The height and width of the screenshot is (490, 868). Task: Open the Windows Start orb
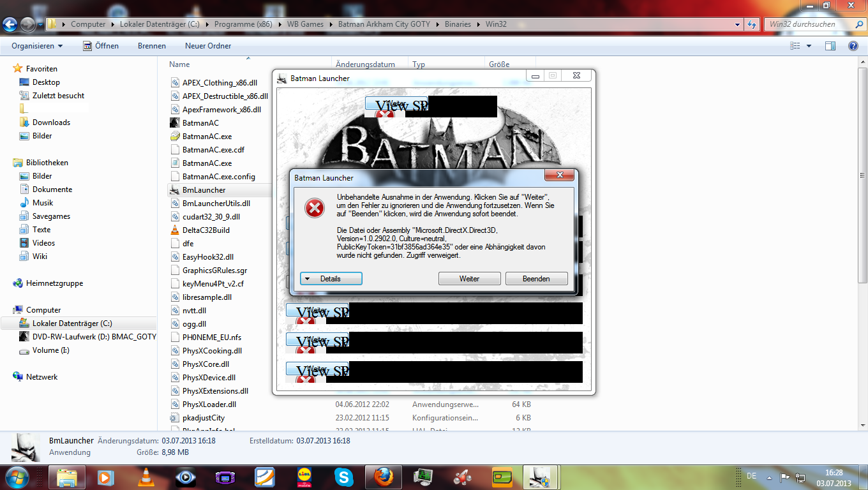coord(17,476)
